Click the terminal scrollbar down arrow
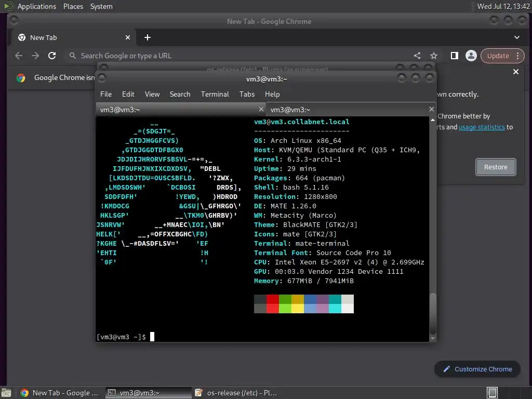The height and width of the screenshot is (399, 532). (x=433, y=338)
